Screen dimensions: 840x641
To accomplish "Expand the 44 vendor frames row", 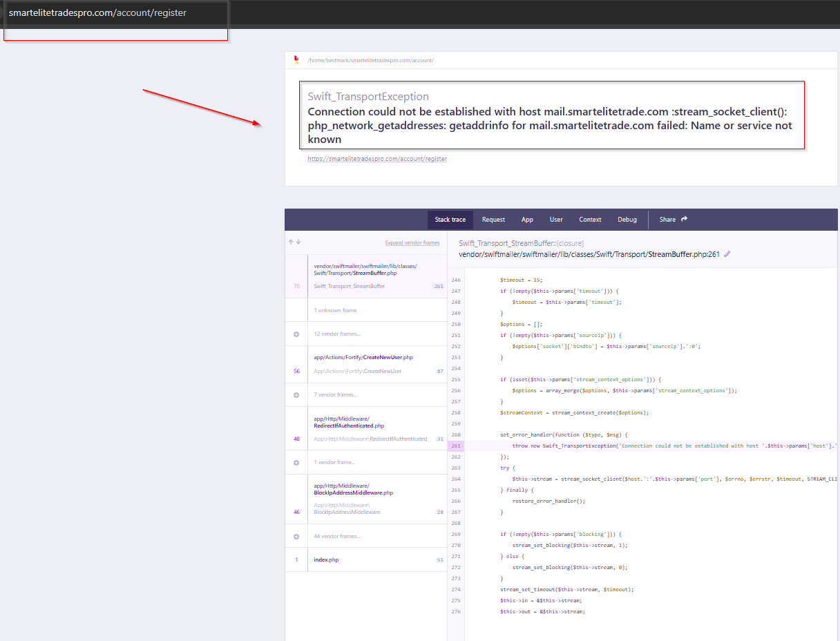I will click(x=366, y=536).
